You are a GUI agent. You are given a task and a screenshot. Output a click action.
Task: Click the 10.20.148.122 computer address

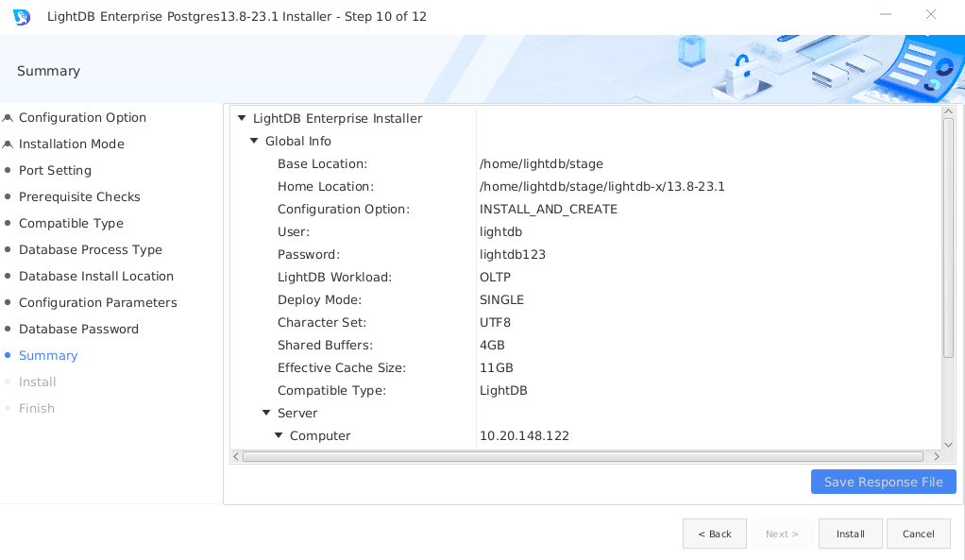524,435
